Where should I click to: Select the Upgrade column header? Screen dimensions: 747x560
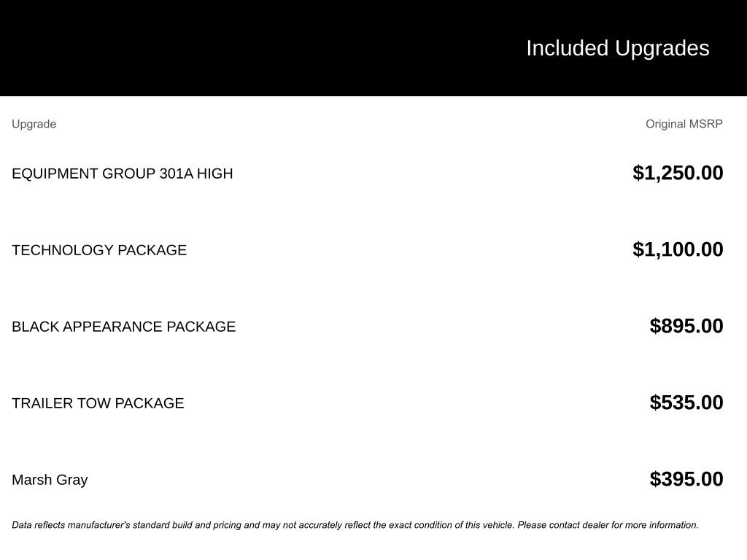tap(34, 124)
